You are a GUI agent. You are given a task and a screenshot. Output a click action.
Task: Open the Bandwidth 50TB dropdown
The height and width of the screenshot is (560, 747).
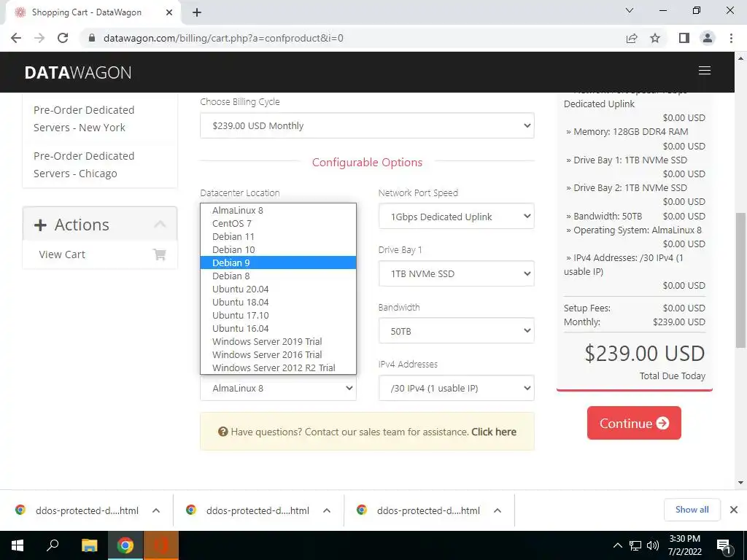point(457,331)
